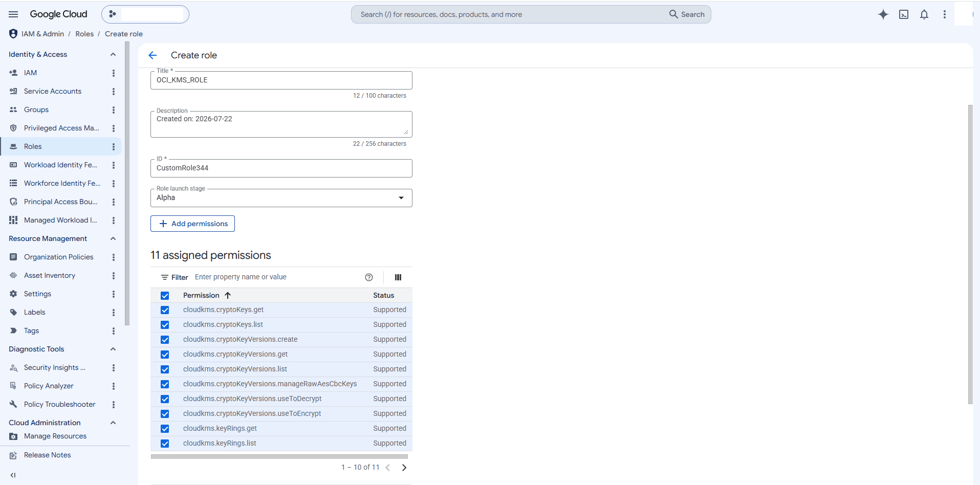Click the Gemini sparkle icon
980x485 pixels.
click(883, 14)
